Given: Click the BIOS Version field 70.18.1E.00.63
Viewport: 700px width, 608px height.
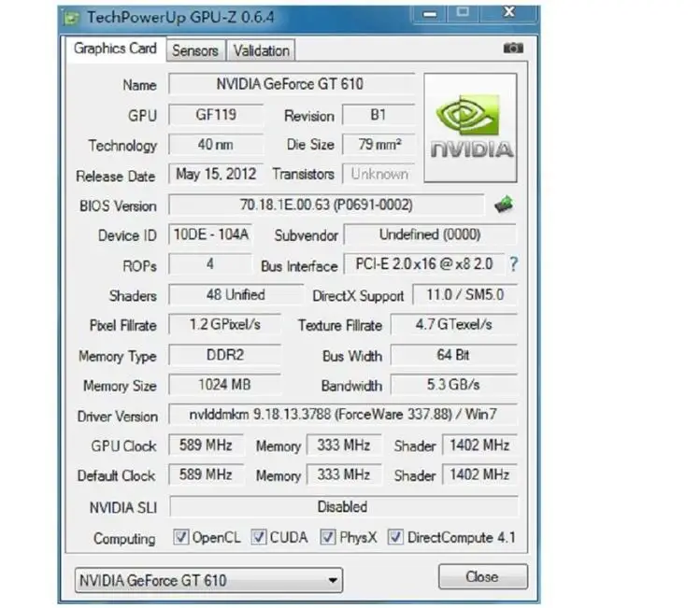Looking at the screenshot, I should pyautogui.click(x=326, y=205).
